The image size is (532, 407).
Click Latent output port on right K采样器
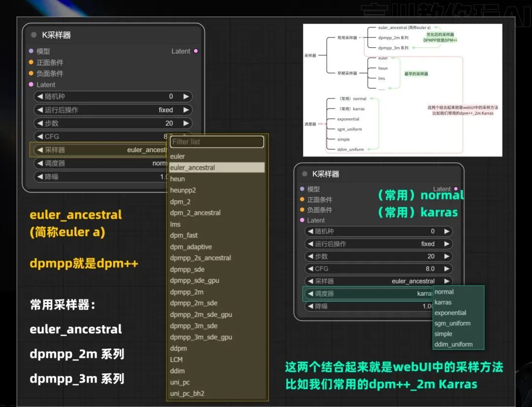pyautogui.click(x=456, y=189)
